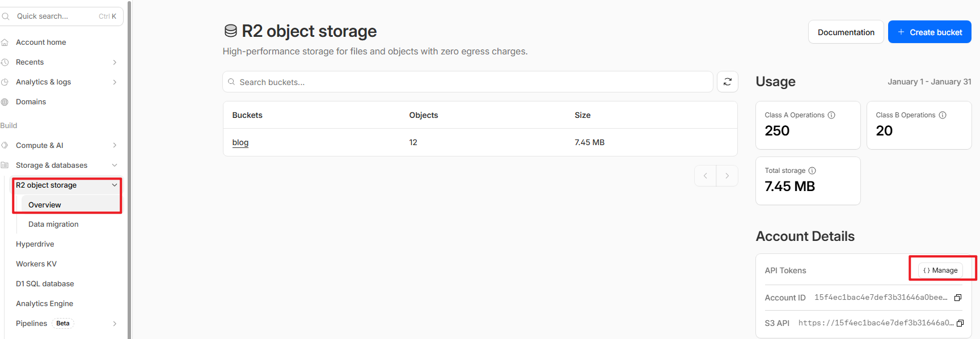Expand Analytics & logs menu
Screen dimensions: 980x339
(115, 82)
